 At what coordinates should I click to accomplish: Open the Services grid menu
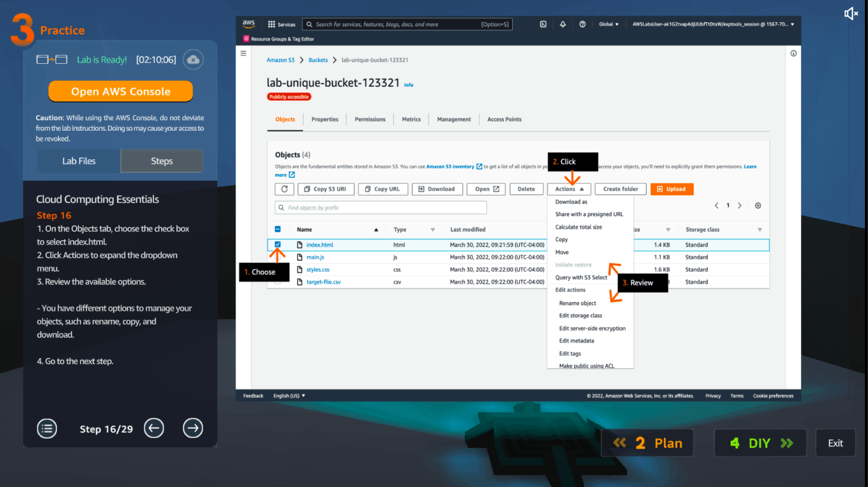[x=281, y=24]
